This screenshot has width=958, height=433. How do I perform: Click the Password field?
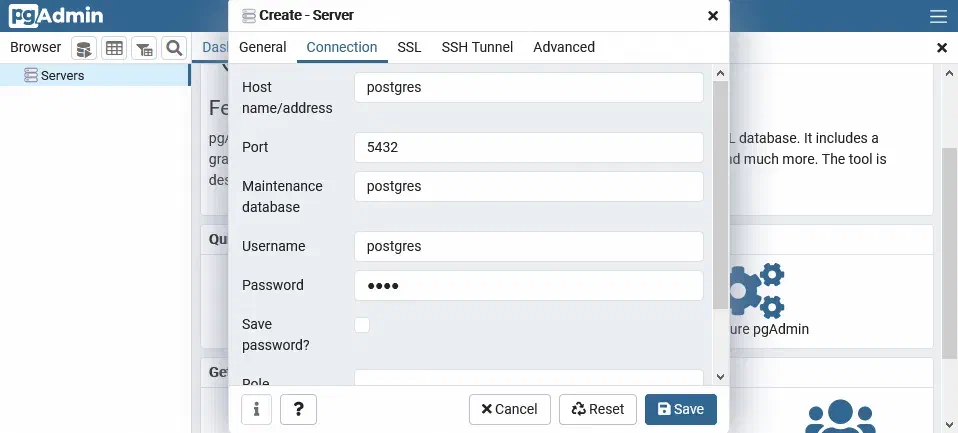click(528, 285)
